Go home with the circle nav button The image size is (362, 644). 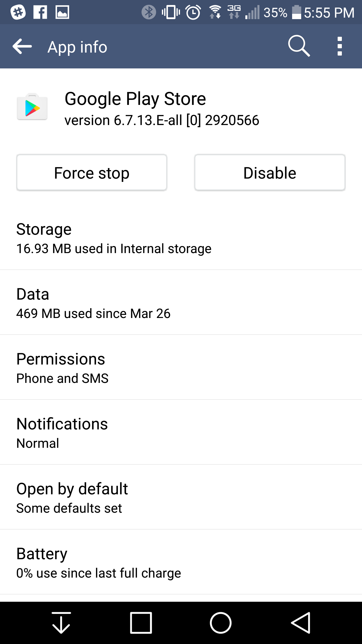coord(220,623)
